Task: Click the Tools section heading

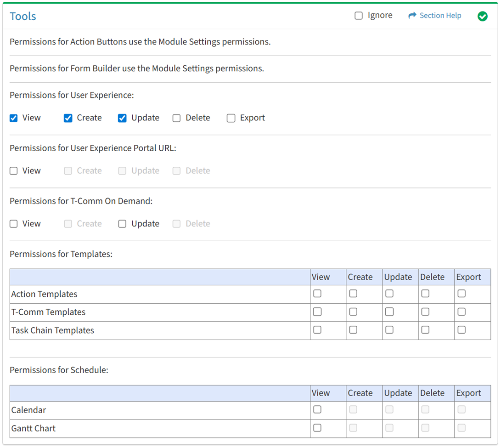Action: coord(23,17)
